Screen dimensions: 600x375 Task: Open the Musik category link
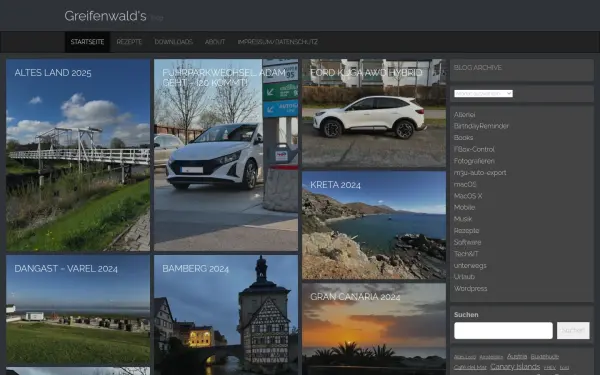click(463, 219)
